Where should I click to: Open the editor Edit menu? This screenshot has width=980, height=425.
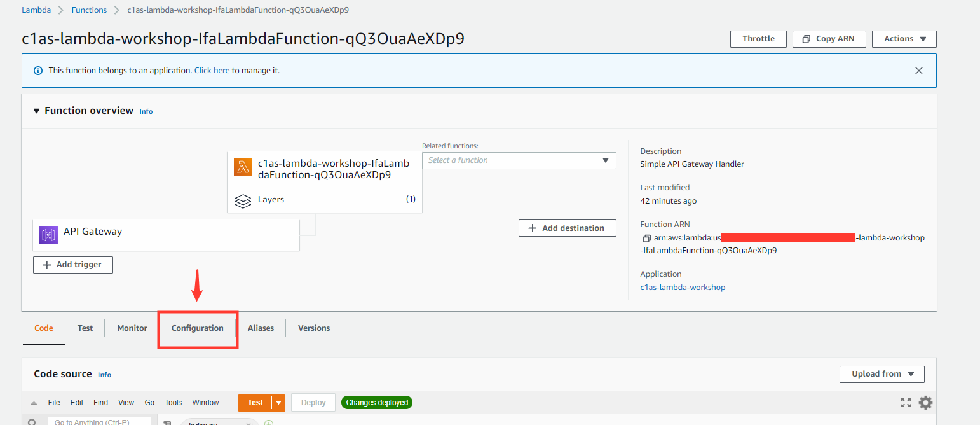77,403
